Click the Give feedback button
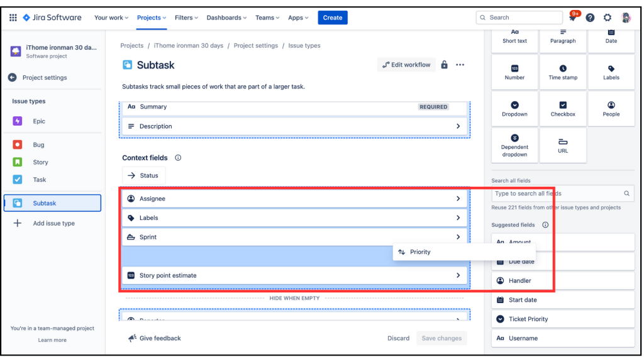Image resolution: width=644 pixels, height=362 pixels. coord(155,338)
